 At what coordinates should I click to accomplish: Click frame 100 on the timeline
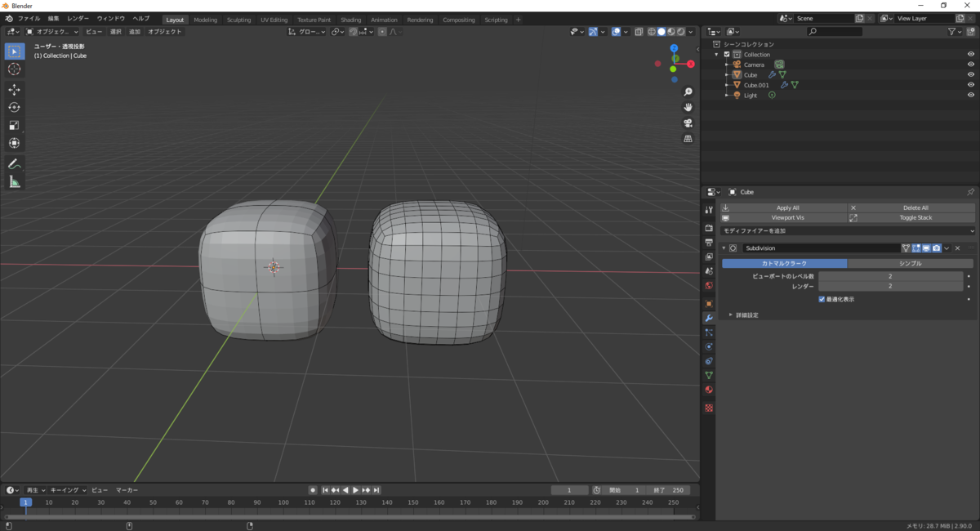(x=283, y=502)
